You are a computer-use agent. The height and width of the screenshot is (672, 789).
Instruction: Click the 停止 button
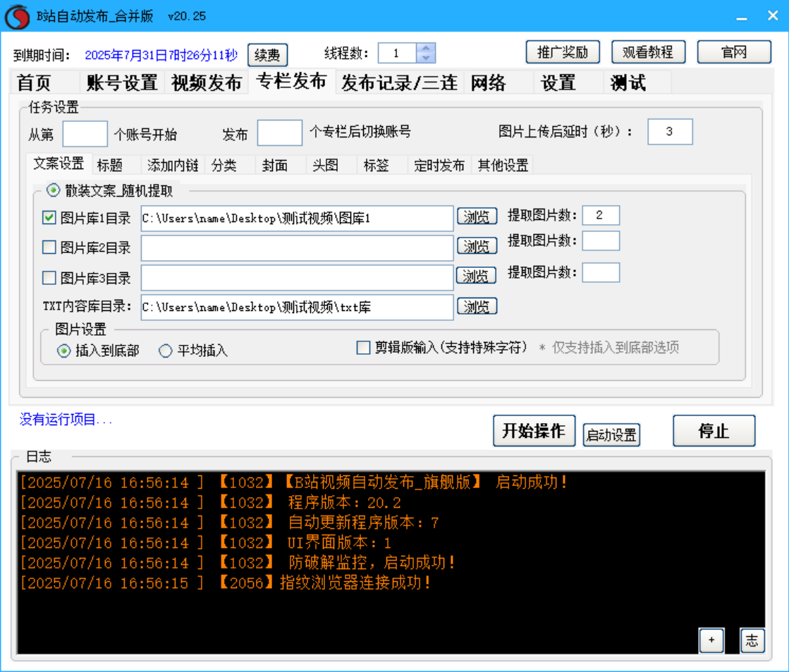pyautogui.click(x=714, y=430)
